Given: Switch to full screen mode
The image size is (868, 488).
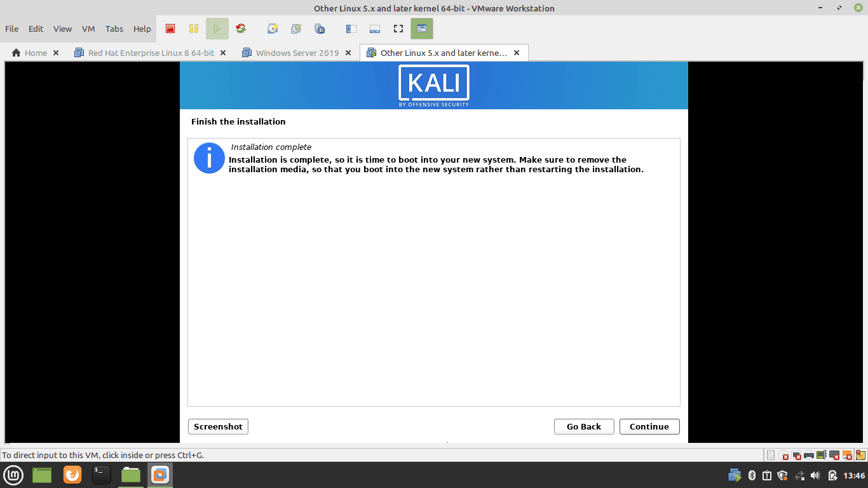Looking at the screenshot, I should point(398,29).
